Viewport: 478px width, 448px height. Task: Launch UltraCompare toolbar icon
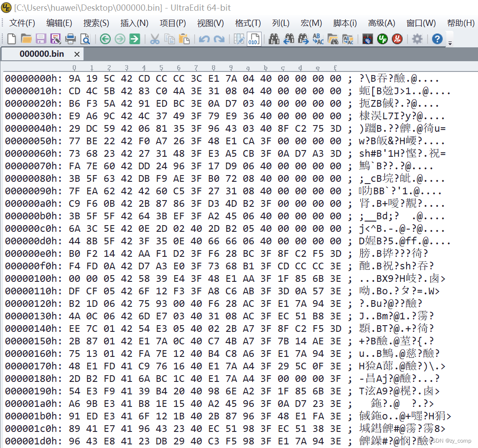(368, 39)
